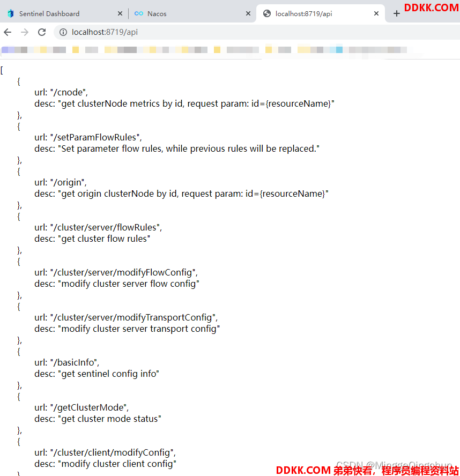The width and height of the screenshot is (460, 476).
Task: Select the "get cluster flow rules" description
Action: click(x=92, y=239)
